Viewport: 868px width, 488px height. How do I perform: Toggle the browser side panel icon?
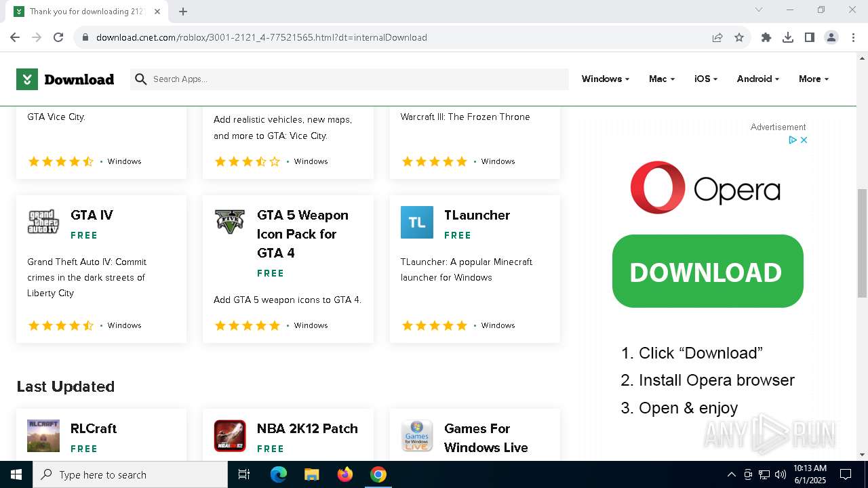tap(810, 37)
